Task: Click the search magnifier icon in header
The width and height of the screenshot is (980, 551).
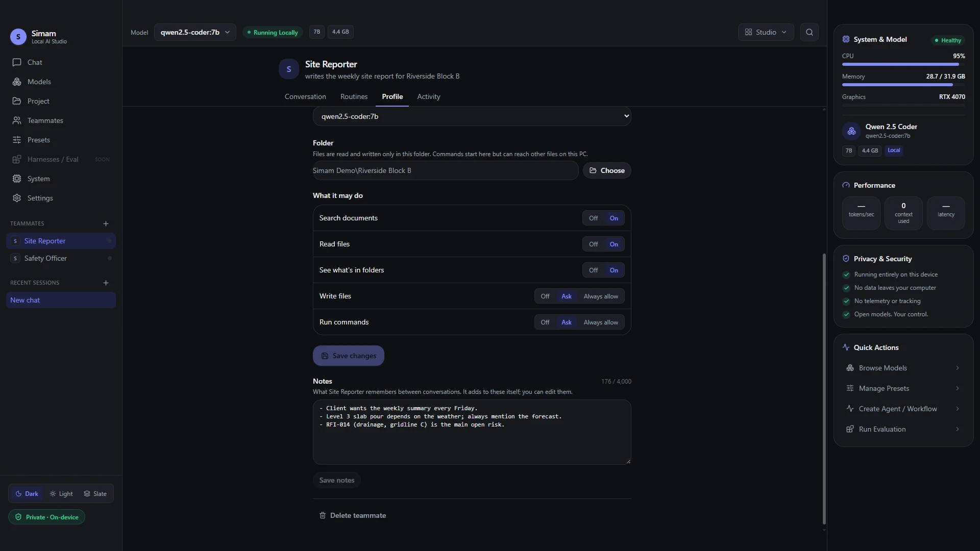Action: click(x=809, y=32)
